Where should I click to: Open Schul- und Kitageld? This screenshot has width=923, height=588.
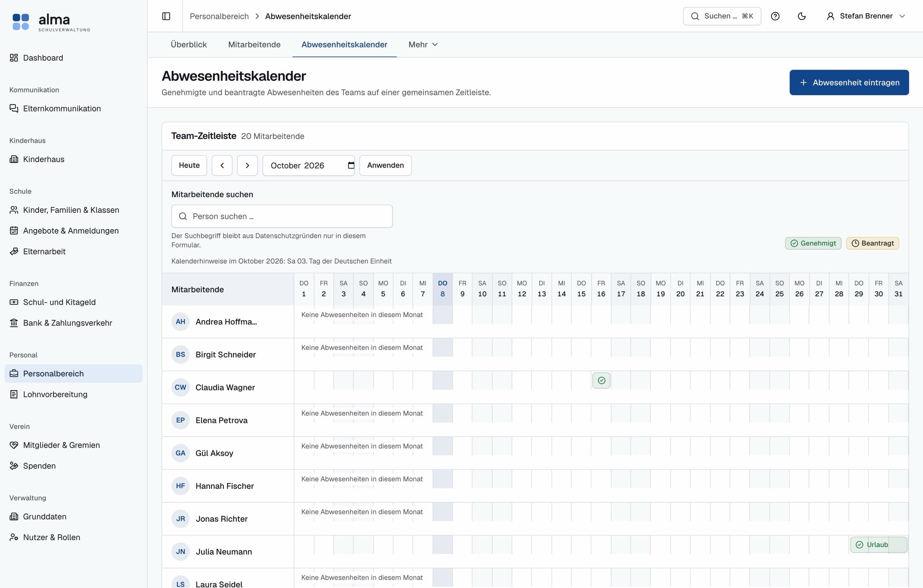(73, 302)
